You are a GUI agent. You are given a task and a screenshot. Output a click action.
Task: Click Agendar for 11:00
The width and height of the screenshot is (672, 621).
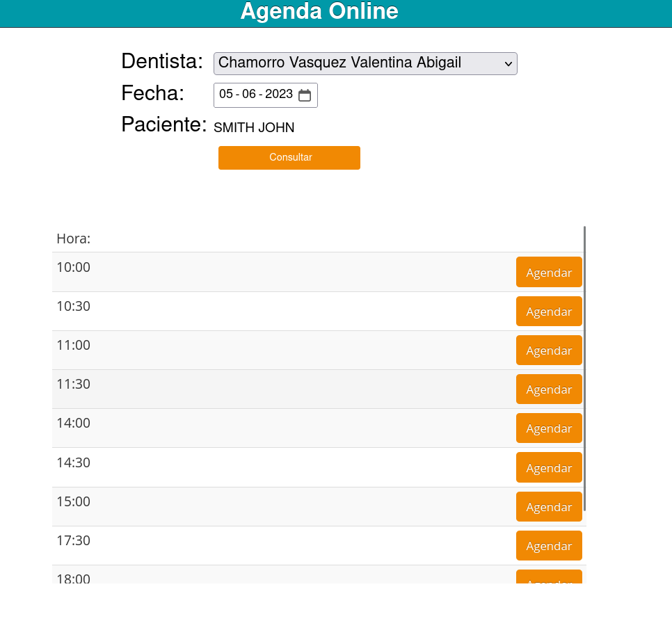(549, 350)
